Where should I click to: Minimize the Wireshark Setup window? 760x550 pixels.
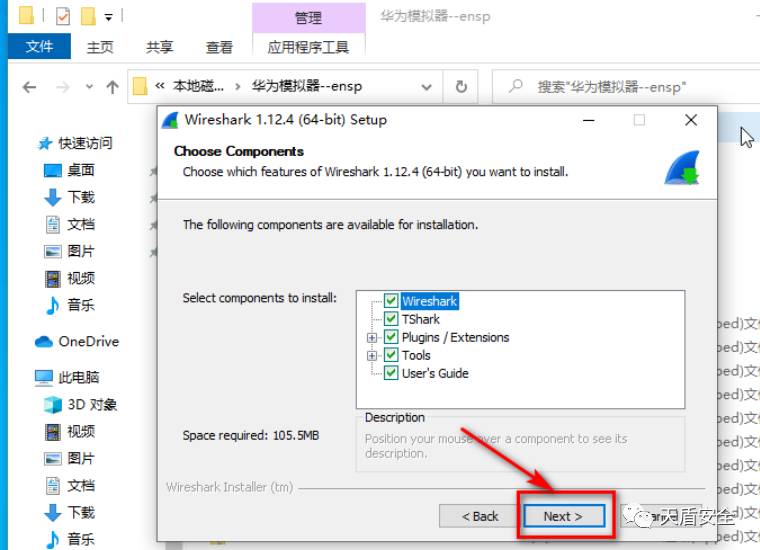[588, 120]
